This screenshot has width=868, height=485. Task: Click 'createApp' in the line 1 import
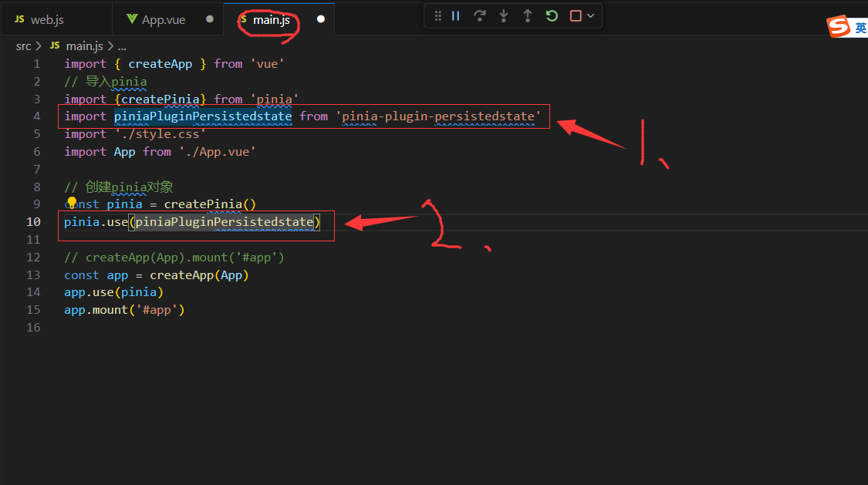pyautogui.click(x=160, y=64)
